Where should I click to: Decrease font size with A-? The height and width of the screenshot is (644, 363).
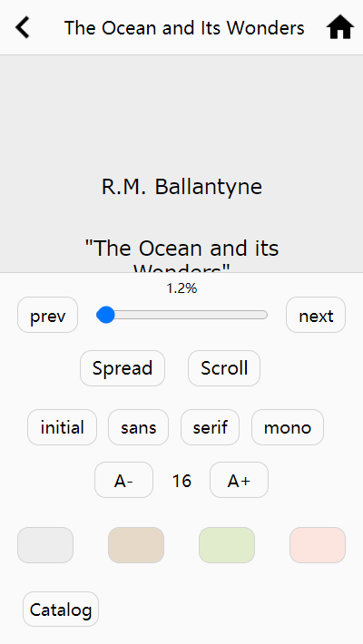pyautogui.click(x=123, y=480)
